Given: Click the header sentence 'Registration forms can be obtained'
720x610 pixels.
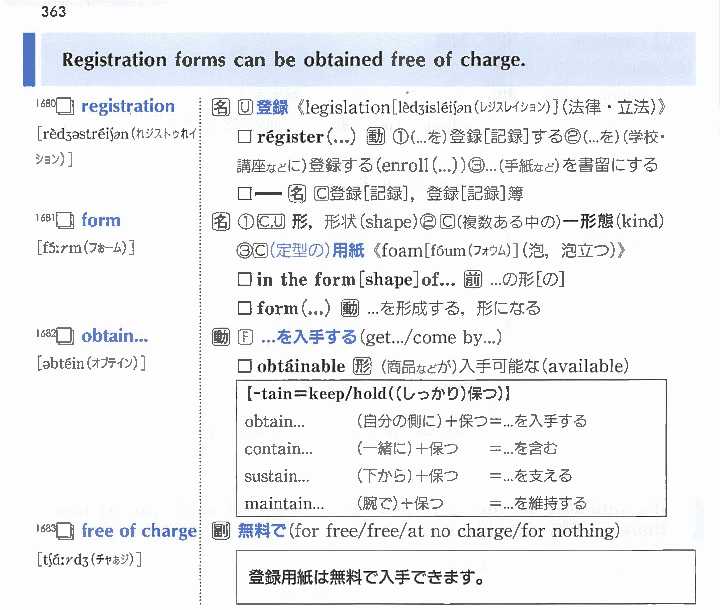Looking at the screenshot, I should [x=293, y=59].
